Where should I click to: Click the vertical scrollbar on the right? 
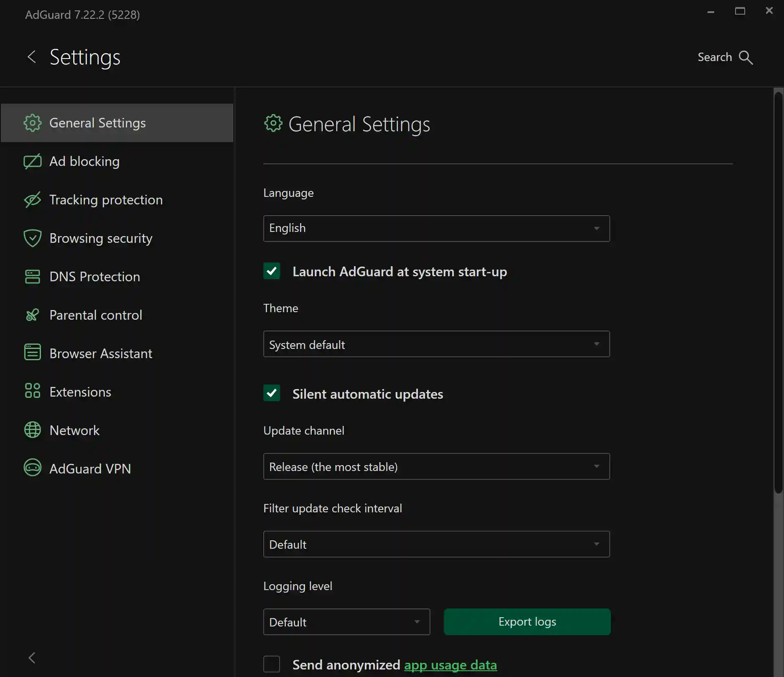pos(778,293)
